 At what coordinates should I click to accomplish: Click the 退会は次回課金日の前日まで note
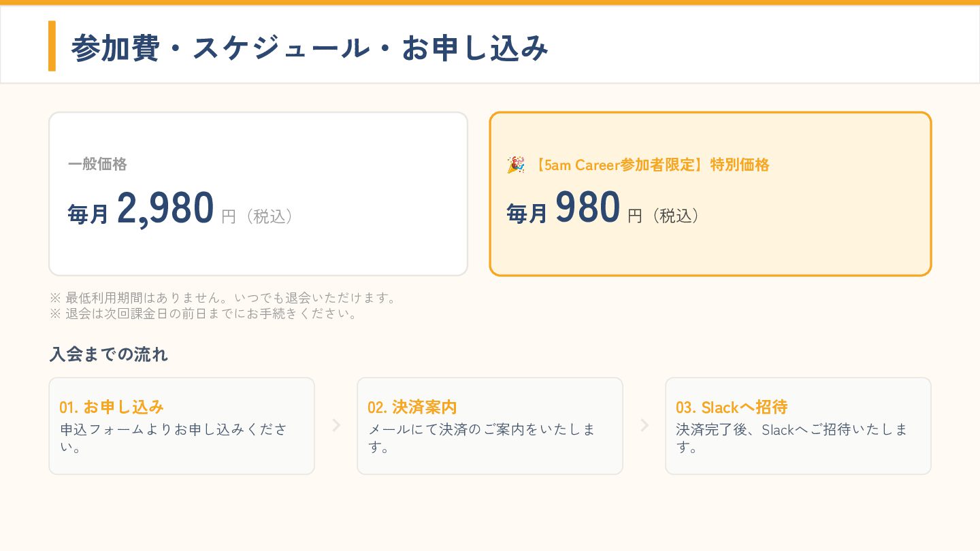coord(203,314)
